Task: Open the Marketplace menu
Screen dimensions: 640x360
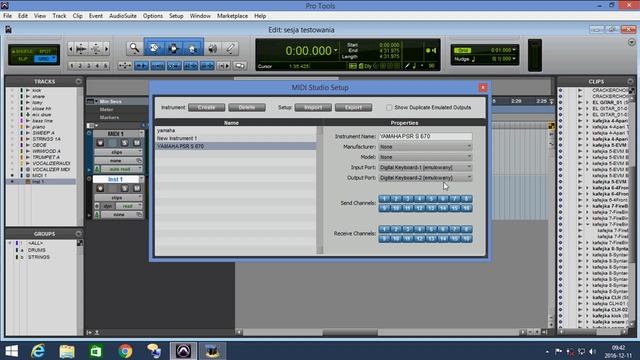Action: click(x=232, y=16)
